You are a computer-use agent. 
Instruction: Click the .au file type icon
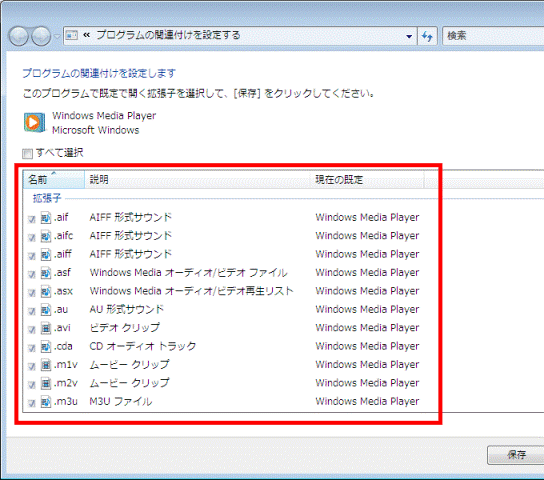(x=46, y=310)
